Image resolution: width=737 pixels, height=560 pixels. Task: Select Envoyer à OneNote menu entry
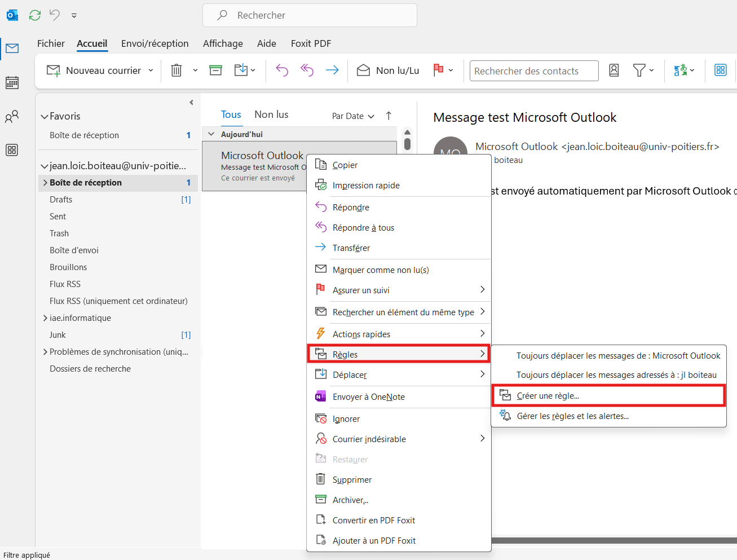click(x=368, y=397)
